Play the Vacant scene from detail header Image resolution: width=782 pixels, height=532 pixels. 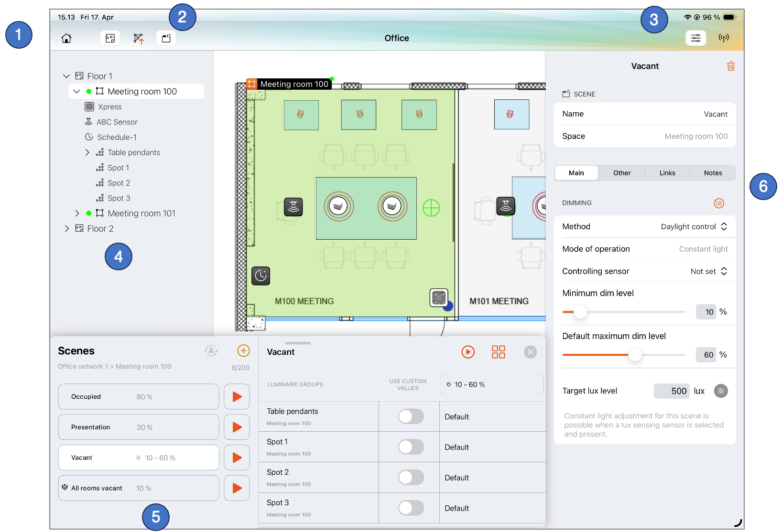pos(468,352)
